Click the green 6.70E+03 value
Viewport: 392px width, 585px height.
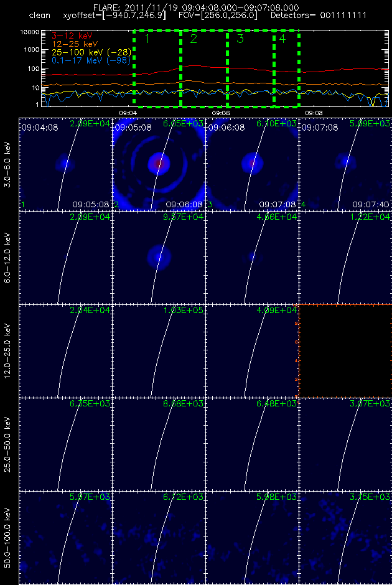pos(276,123)
